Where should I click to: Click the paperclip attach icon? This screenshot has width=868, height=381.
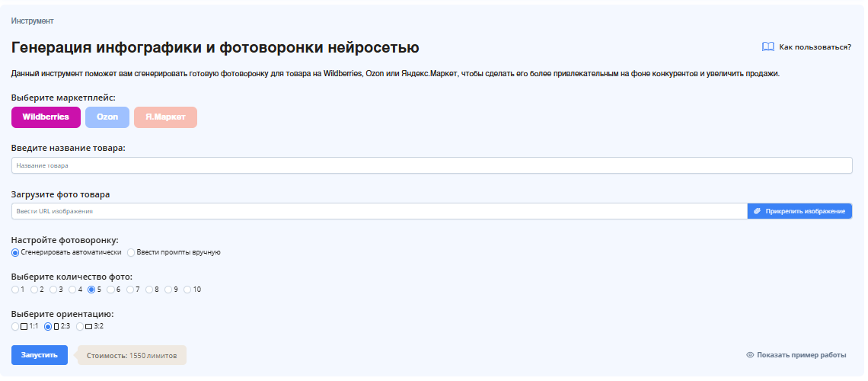click(757, 211)
